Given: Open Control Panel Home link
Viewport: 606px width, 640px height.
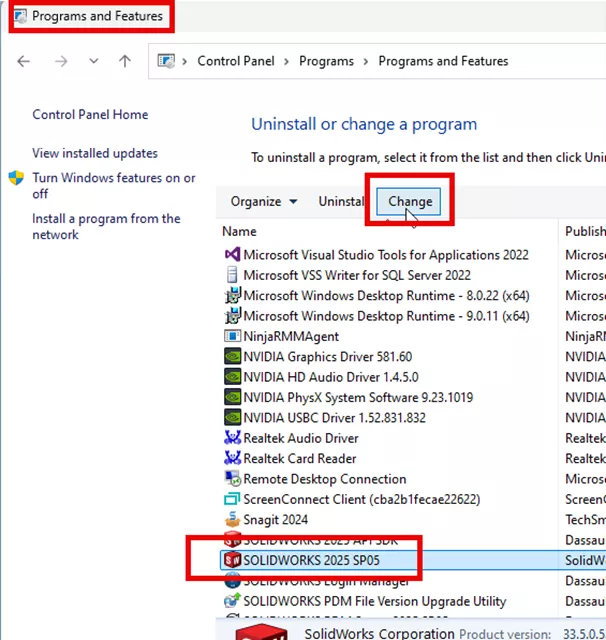Looking at the screenshot, I should (x=90, y=115).
